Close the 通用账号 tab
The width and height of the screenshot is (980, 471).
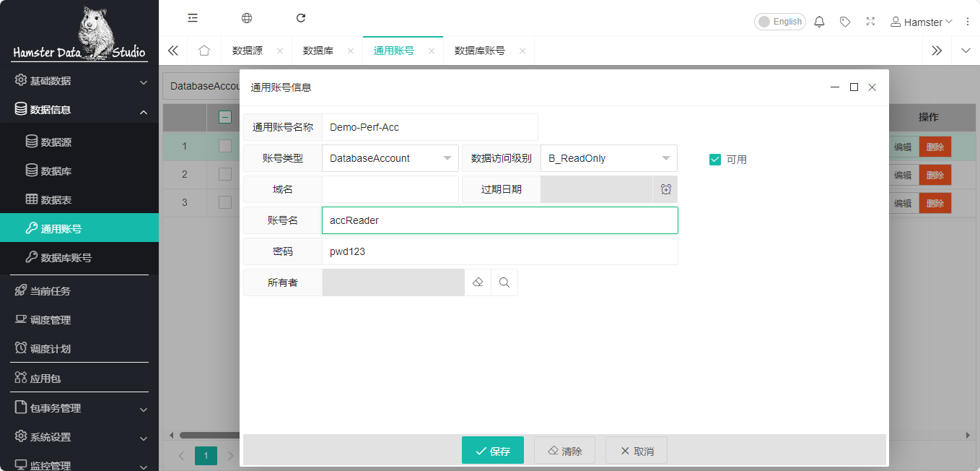click(432, 51)
